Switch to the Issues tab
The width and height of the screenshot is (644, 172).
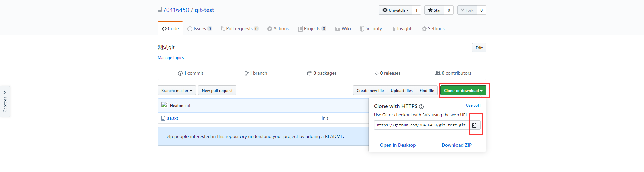(x=199, y=29)
